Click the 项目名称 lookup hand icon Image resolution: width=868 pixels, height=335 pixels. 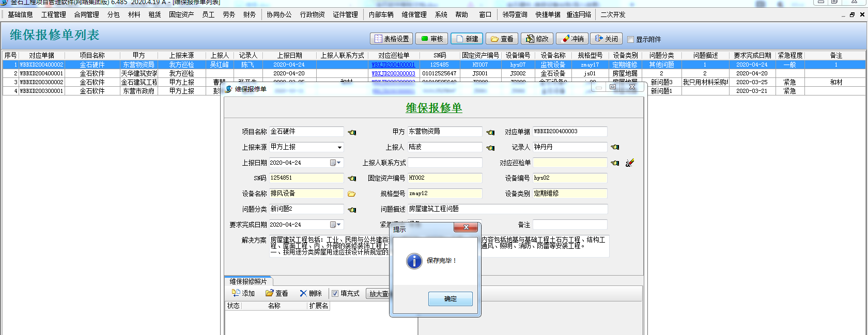[352, 132]
